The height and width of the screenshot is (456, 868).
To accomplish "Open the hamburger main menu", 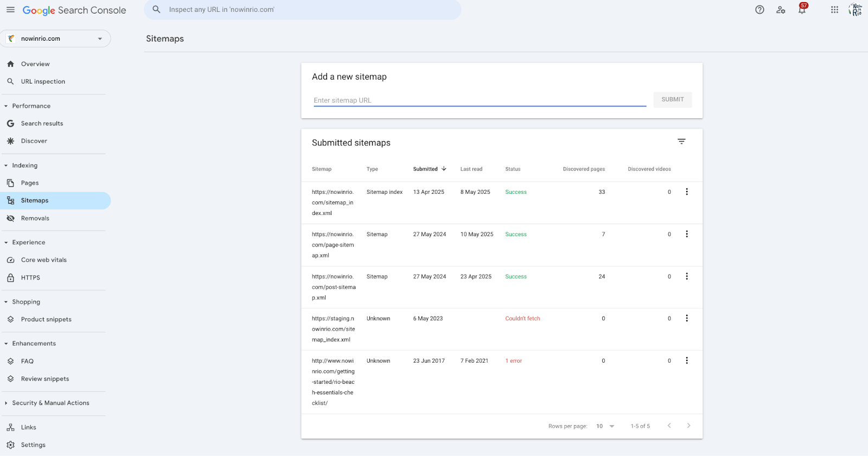I will [x=10, y=10].
